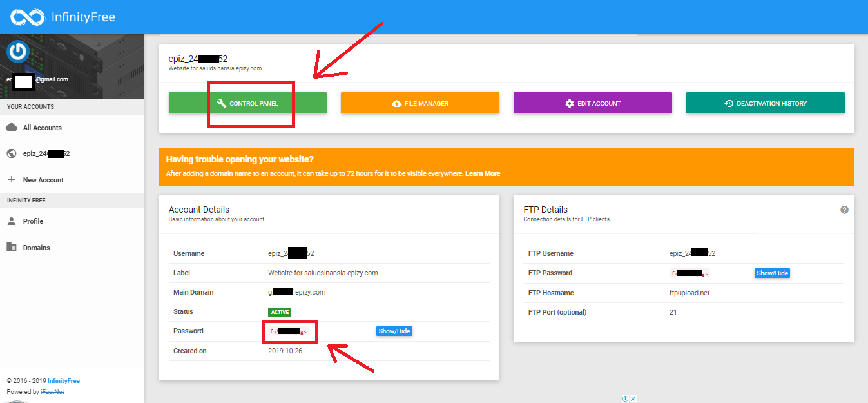The height and width of the screenshot is (403, 868).
Task: Click the building icon beside Domains
Action: coord(11,248)
